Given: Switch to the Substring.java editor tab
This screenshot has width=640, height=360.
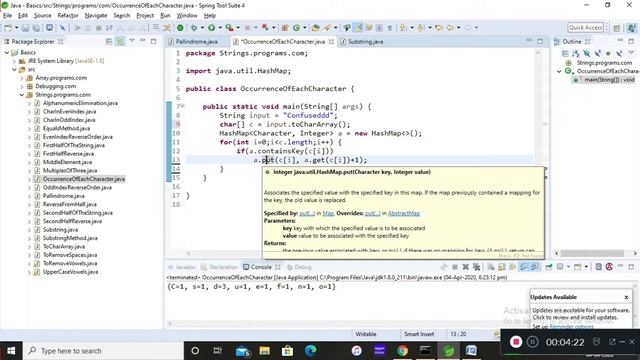Looking at the screenshot, I should [x=365, y=42].
